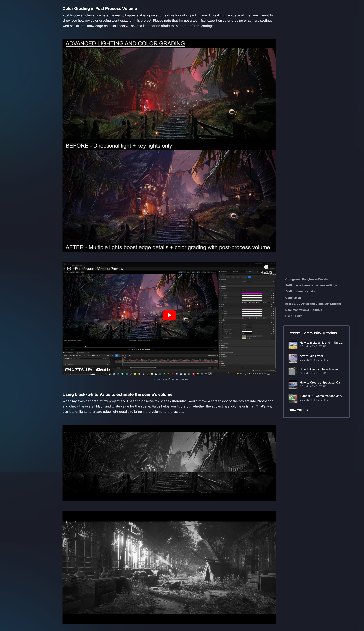Enable the Midtones Saturation checkbox
Image resolution: width=364 pixels, height=631 pixels.
coord(222,309)
